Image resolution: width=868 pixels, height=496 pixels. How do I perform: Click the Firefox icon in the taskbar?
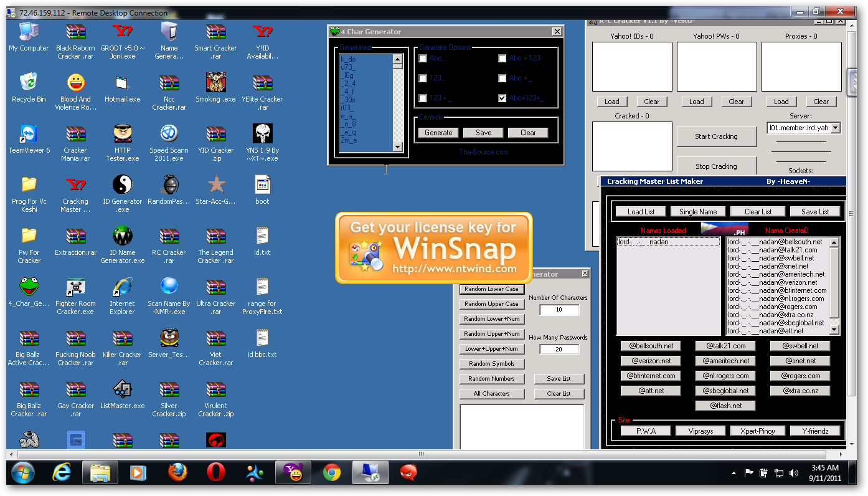pyautogui.click(x=177, y=473)
